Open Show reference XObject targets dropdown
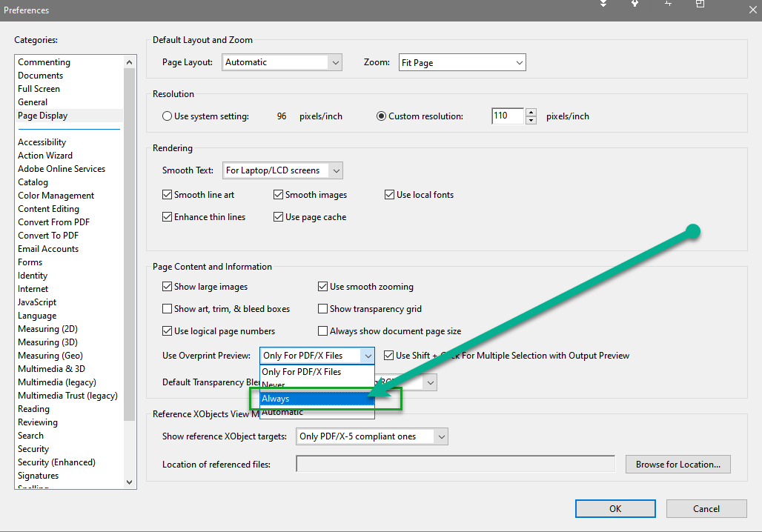The height and width of the screenshot is (532, 762). point(441,436)
